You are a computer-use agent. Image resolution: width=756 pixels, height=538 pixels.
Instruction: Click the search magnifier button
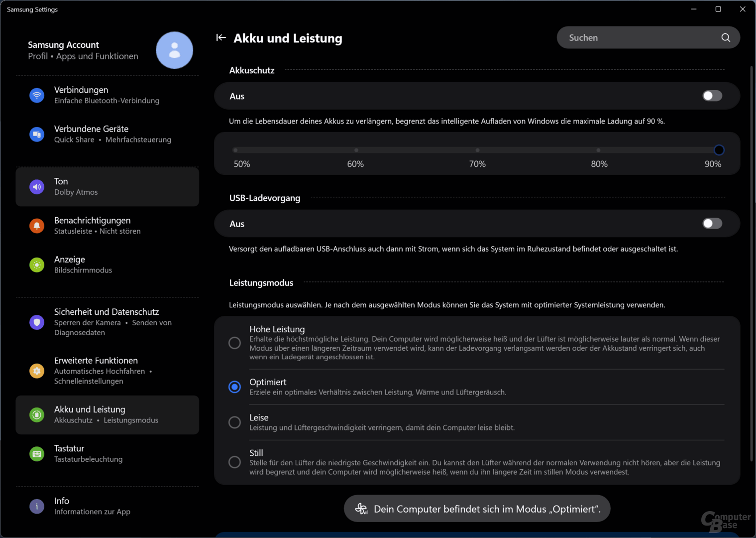pos(726,38)
